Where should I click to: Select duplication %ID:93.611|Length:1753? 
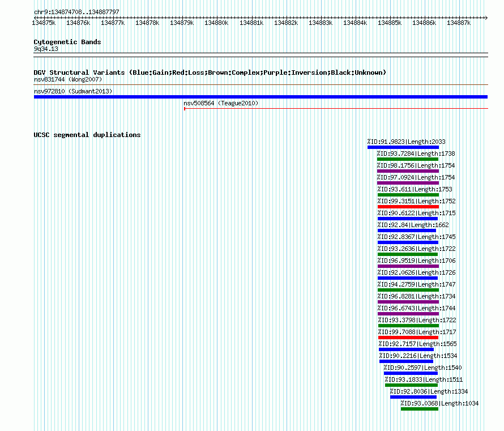click(415, 189)
